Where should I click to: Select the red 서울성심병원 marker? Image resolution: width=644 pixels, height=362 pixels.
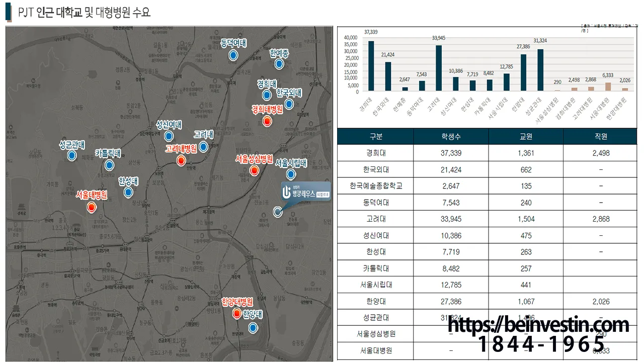pos(254,170)
